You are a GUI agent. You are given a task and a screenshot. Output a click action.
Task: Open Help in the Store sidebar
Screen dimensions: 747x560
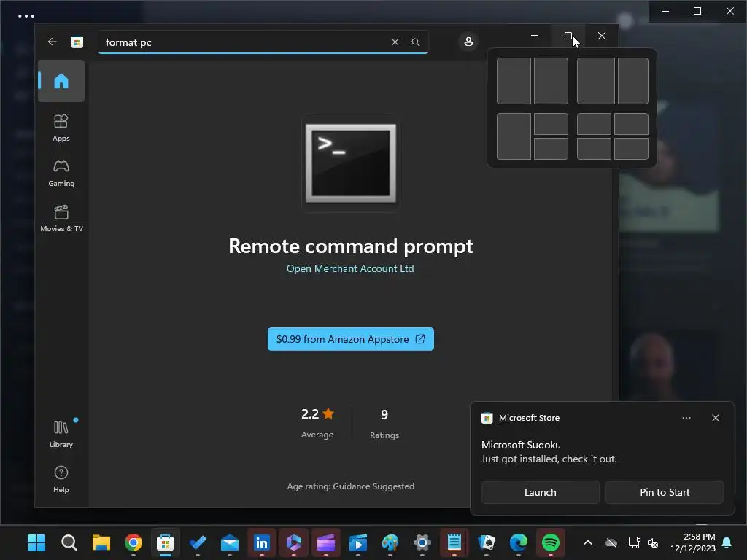point(61,479)
